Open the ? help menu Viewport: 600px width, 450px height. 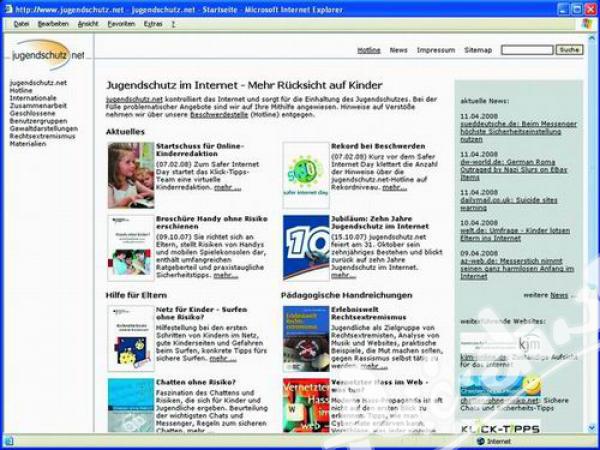173,24
